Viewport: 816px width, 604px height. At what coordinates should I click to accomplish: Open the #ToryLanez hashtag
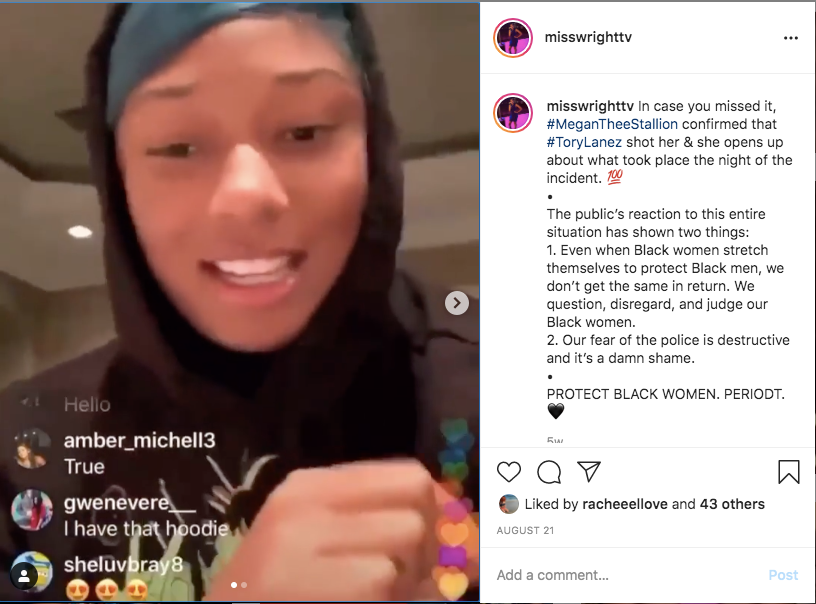pos(584,142)
